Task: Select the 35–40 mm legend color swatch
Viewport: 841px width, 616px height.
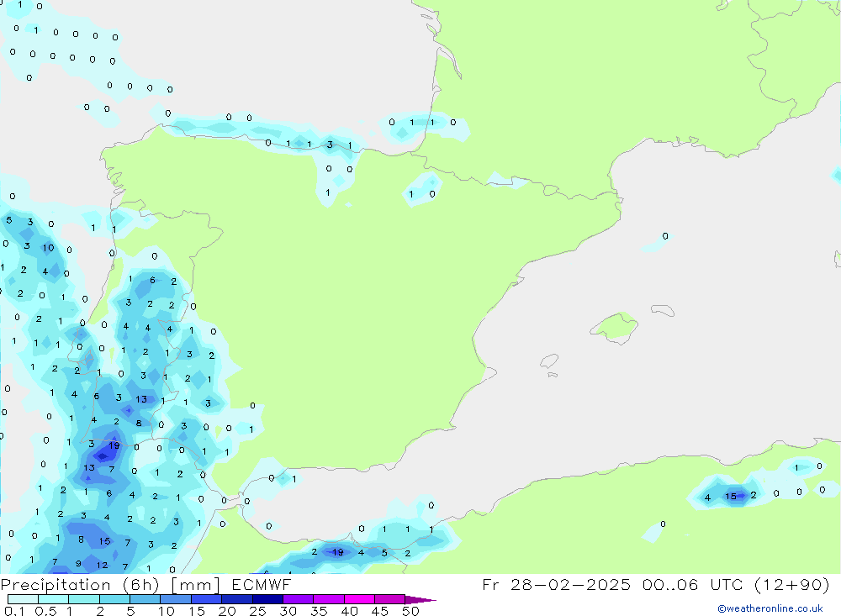Action: click(329, 599)
